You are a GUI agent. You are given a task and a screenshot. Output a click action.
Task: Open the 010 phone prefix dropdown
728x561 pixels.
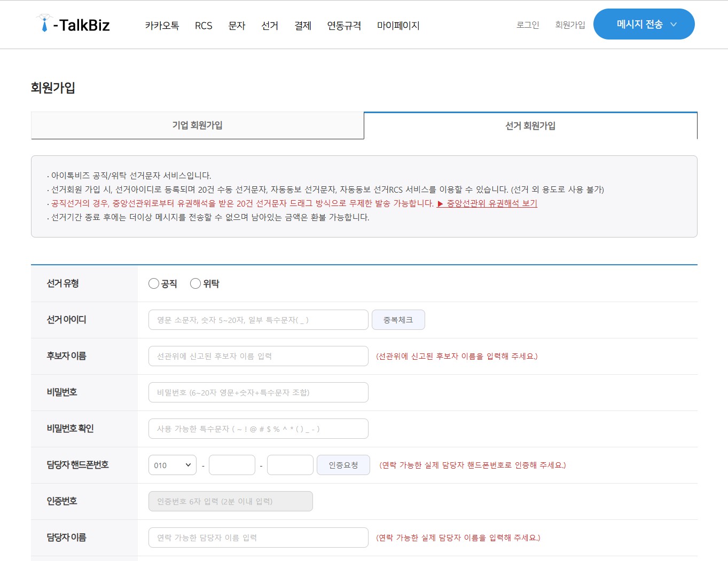[172, 465]
